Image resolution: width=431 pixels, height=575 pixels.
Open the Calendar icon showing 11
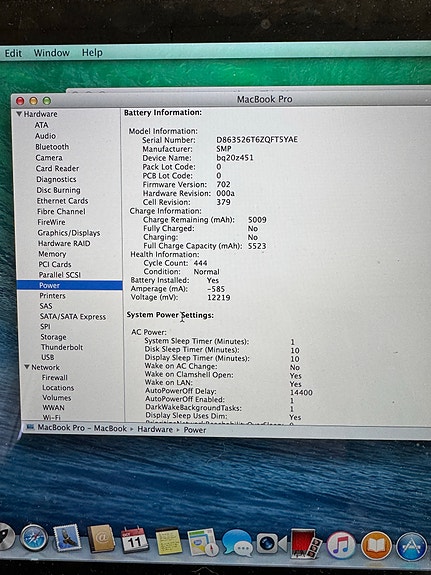pos(135,540)
